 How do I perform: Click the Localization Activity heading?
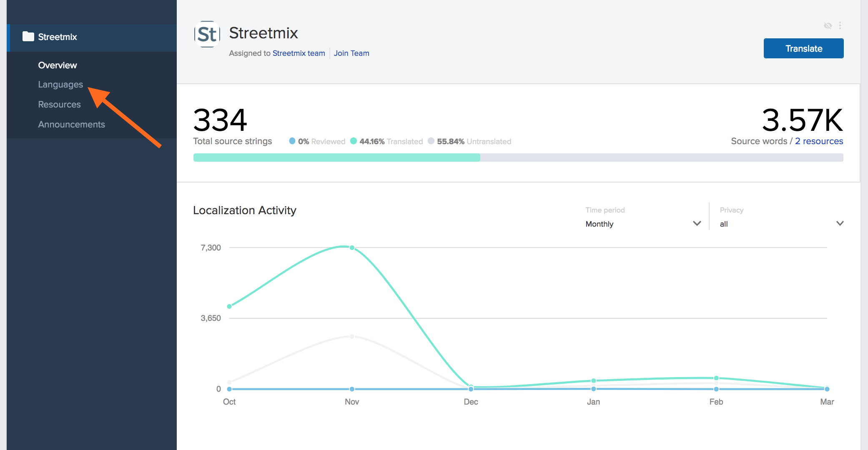click(245, 210)
